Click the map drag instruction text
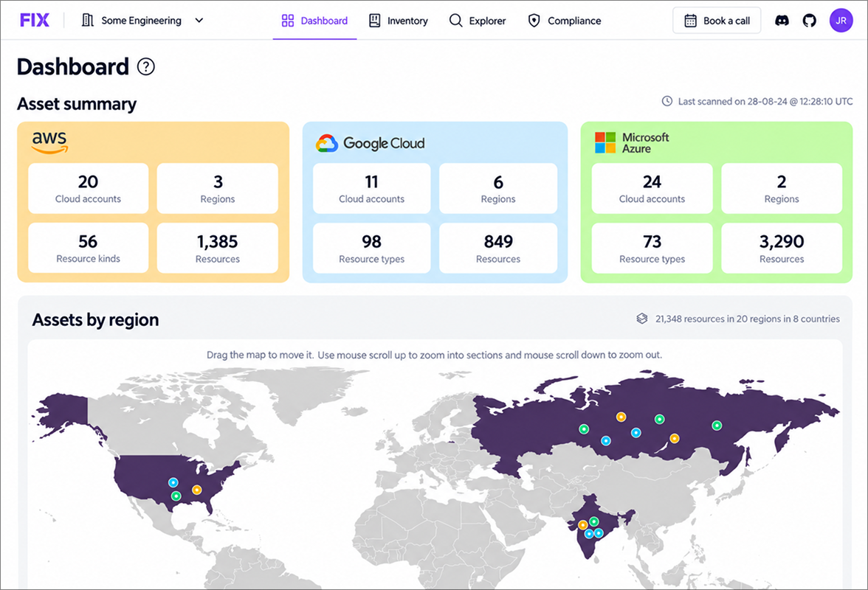 tap(434, 355)
